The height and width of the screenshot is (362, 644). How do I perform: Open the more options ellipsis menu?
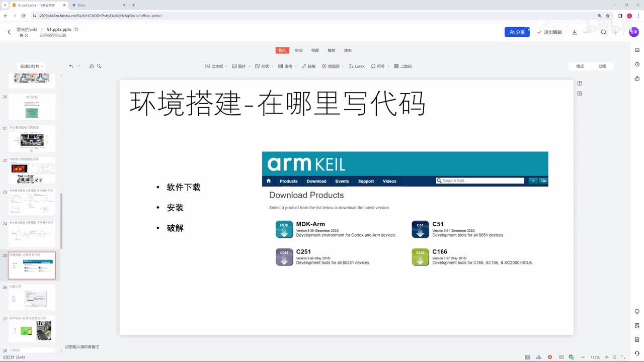point(585,32)
